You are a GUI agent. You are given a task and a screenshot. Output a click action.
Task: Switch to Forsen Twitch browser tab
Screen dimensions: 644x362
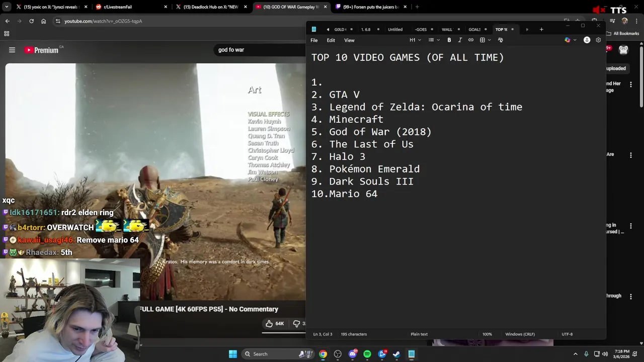[371, 7]
